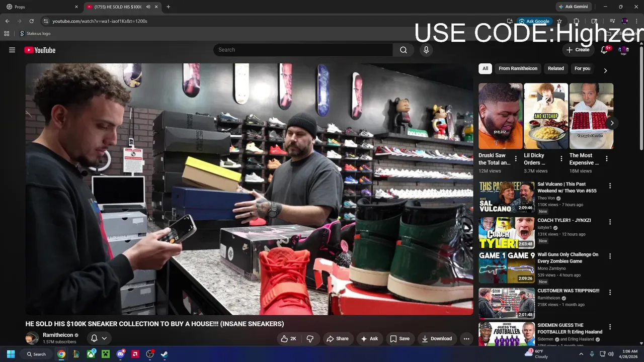Open the YouTube account avatar menu
The height and width of the screenshot is (362, 644).
[623, 50]
